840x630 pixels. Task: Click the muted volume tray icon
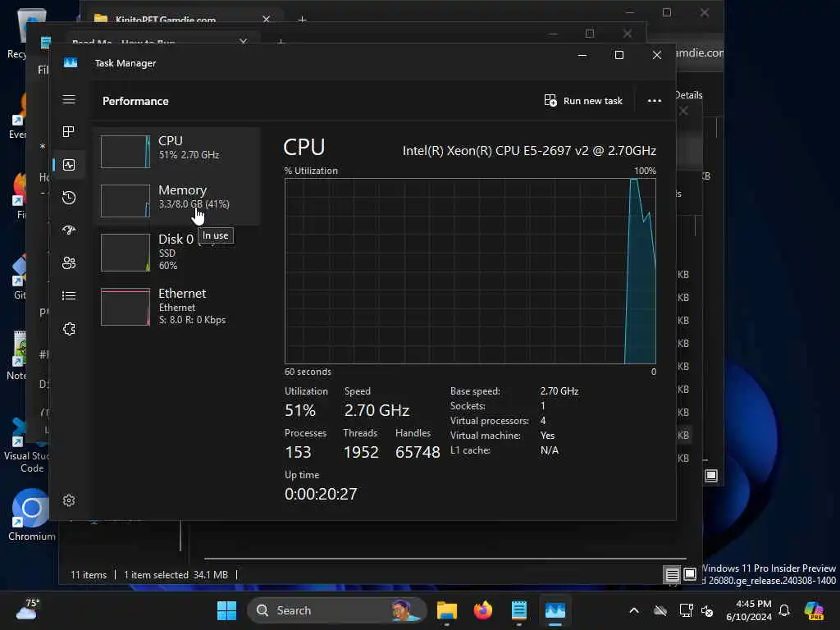pyautogui.click(x=707, y=610)
